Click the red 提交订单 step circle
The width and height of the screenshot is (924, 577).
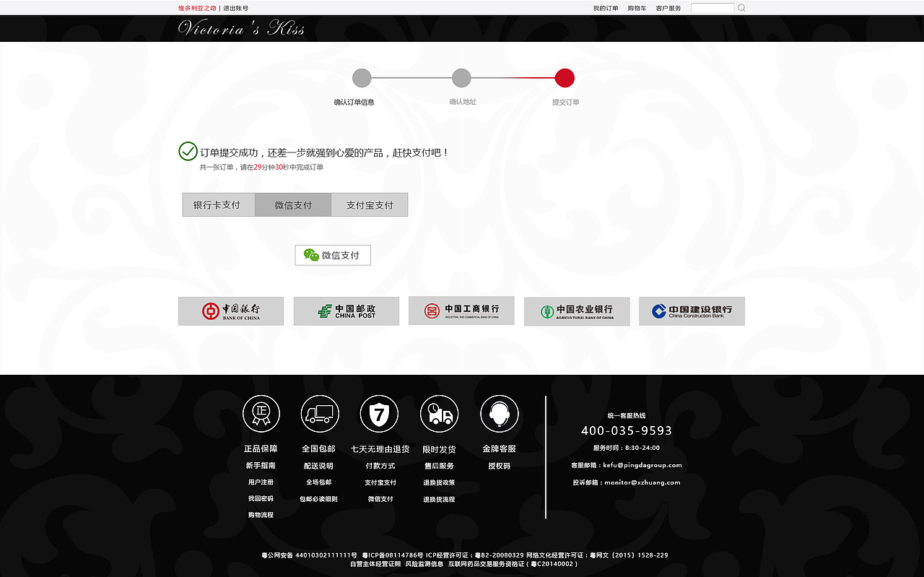tap(565, 78)
